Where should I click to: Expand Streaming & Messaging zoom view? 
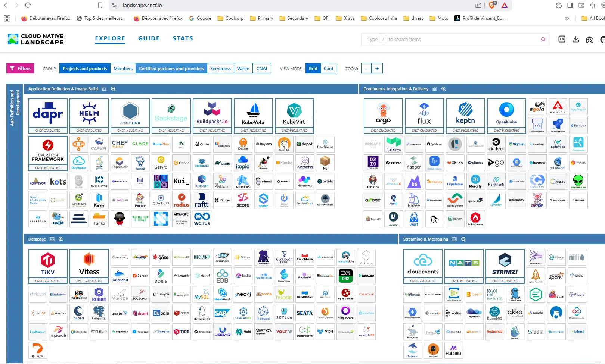point(463,239)
